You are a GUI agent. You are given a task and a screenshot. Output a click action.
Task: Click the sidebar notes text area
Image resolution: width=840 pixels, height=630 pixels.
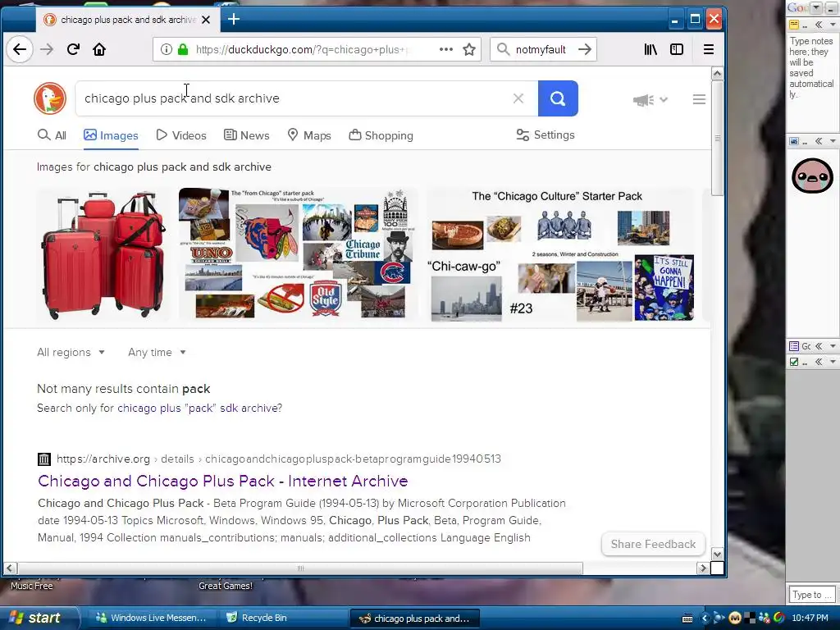tap(811, 81)
